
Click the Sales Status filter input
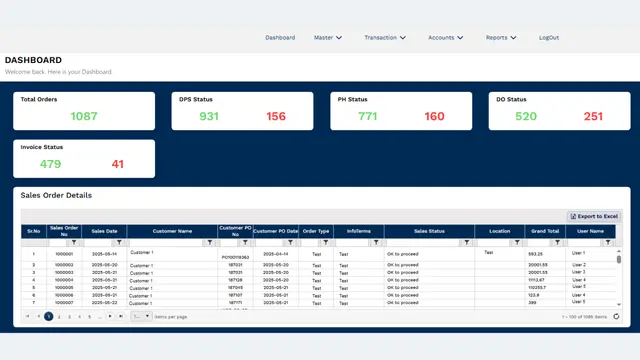tap(422, 242)
